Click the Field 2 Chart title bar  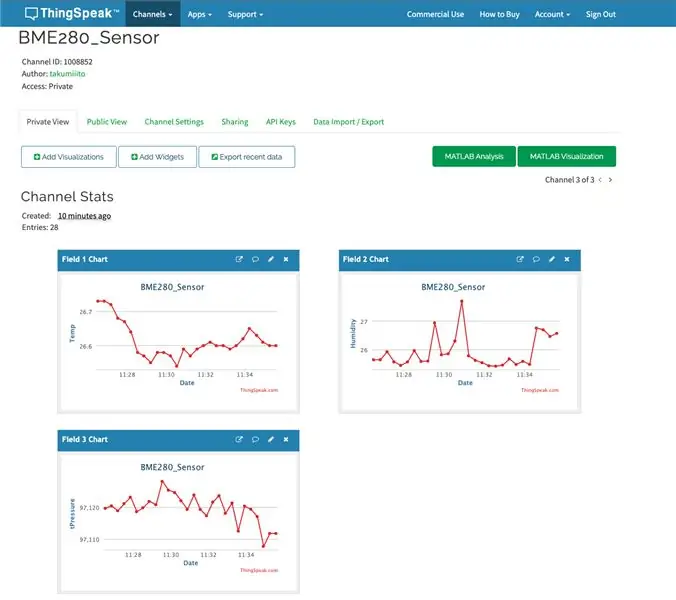point(460,260)
